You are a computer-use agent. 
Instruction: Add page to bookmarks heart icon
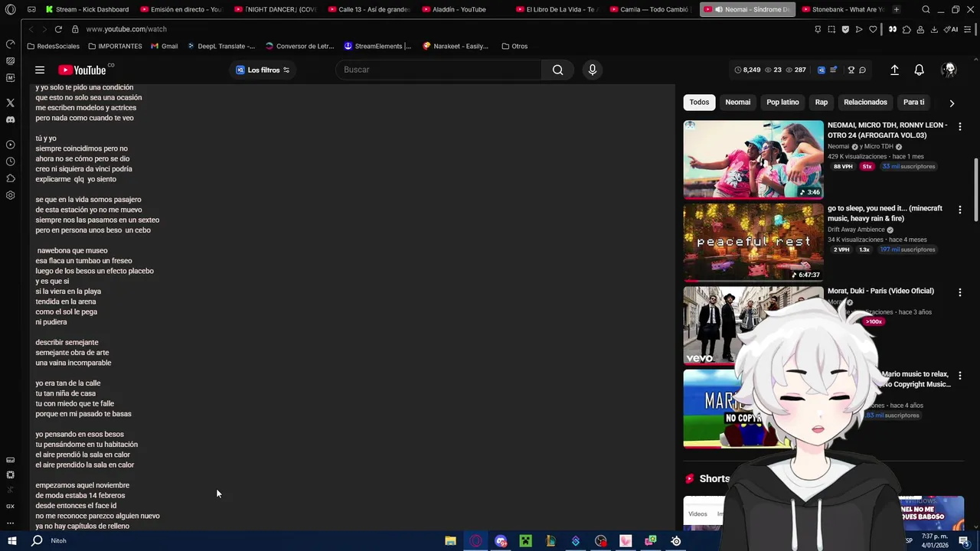(x=873, y=29)
